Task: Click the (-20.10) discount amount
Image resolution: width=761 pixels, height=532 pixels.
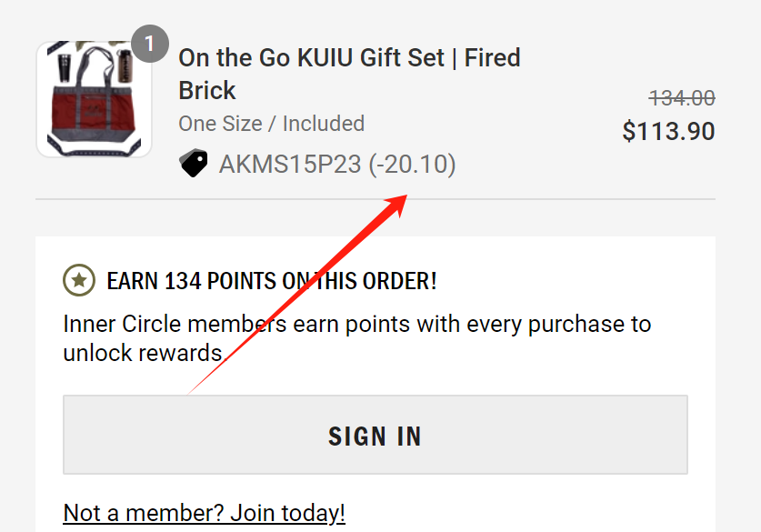Action: [412, 165]
